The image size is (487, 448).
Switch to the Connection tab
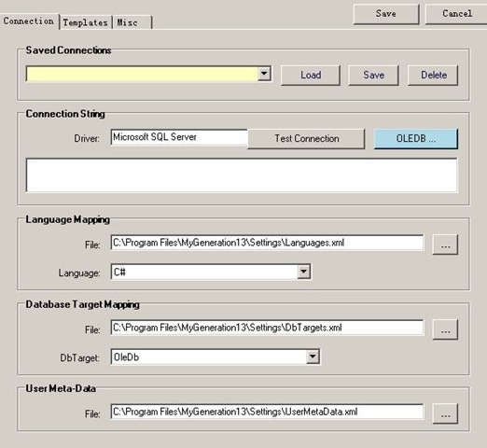point(29,21)
